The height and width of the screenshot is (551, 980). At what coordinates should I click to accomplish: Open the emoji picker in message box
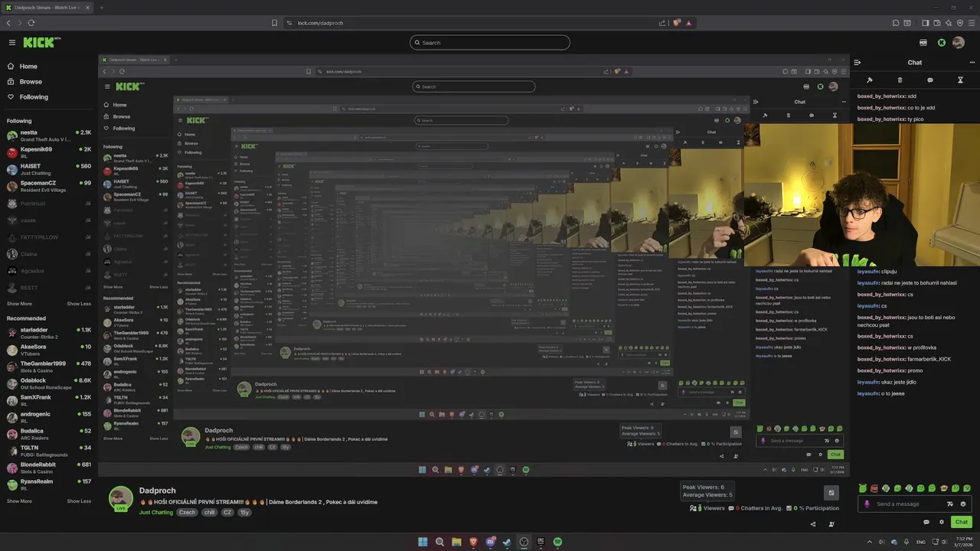(963, 504)
